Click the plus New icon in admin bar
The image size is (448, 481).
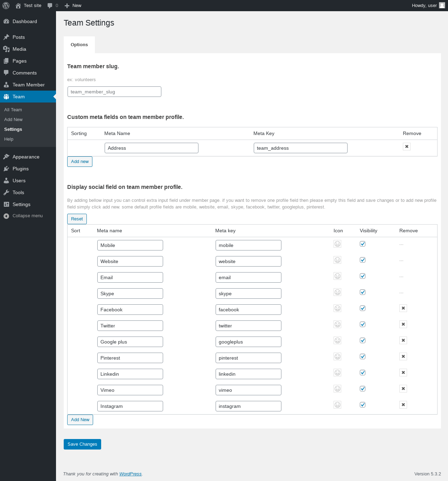tap(67, 6)
